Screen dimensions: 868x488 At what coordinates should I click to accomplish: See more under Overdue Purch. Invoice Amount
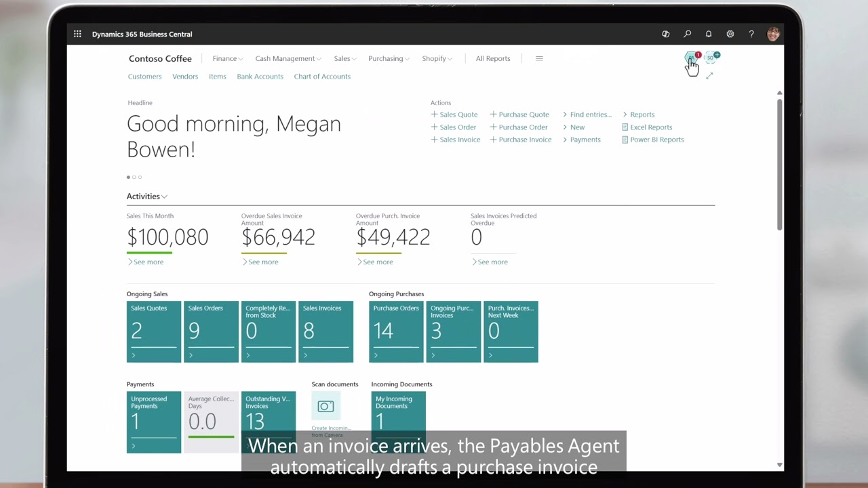374,262
